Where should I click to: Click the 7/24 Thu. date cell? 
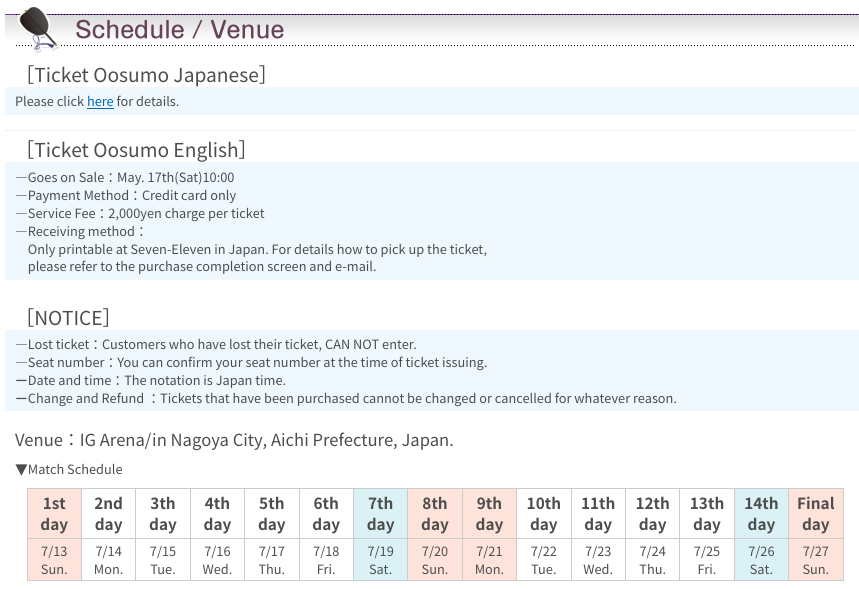pyautogui.click(x=652, y=560)
